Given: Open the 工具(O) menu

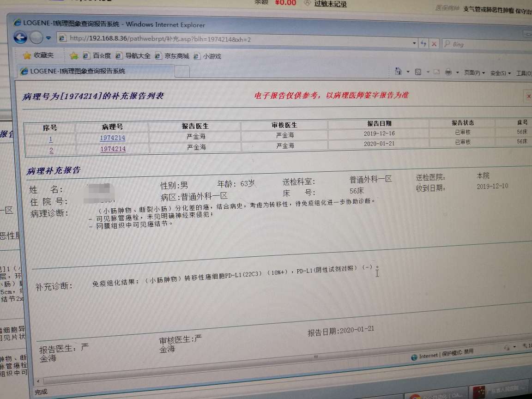Looking at the screenshot, I should point(526,73).
